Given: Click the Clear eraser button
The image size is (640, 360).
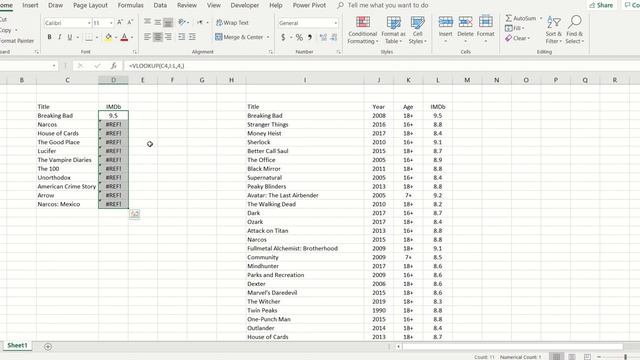Looking at the screenshot, I should pos(517,38).
